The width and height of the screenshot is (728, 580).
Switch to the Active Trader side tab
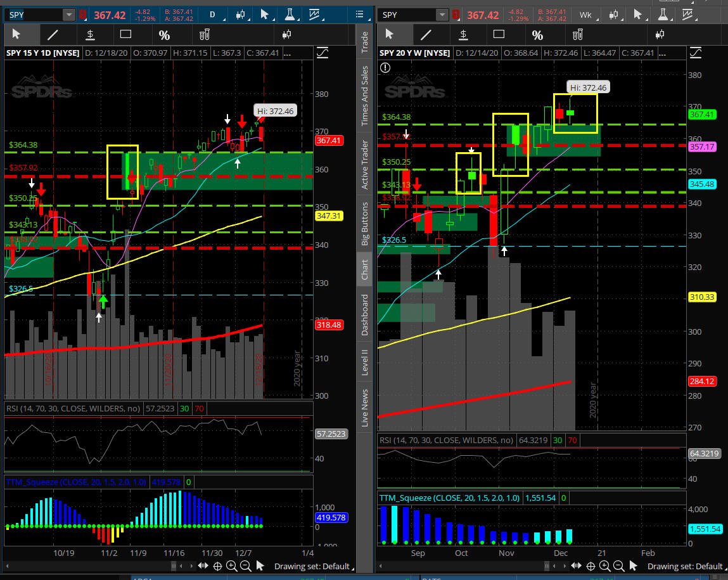click(x=365, y=164)
